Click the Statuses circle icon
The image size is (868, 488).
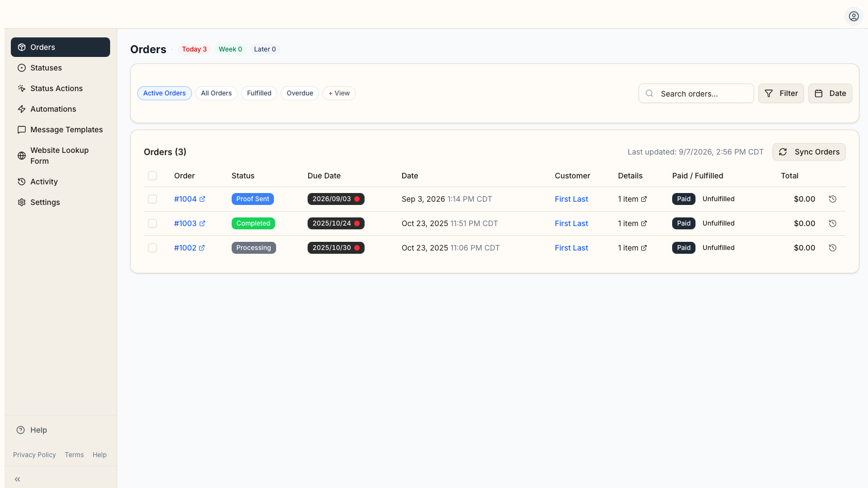(22, 68)
